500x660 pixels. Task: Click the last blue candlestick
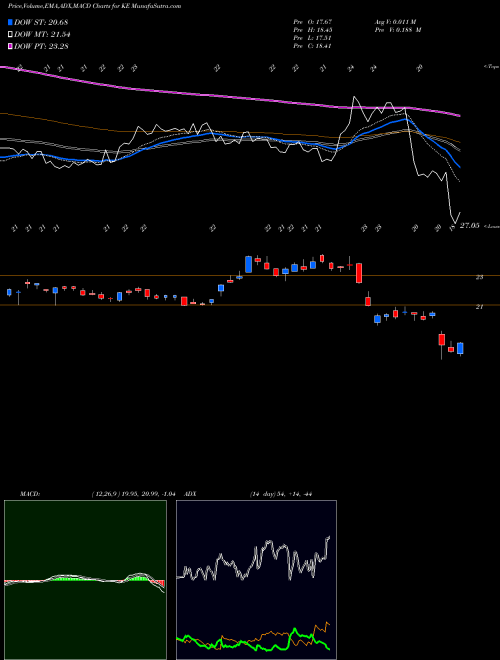pos(460,348)
